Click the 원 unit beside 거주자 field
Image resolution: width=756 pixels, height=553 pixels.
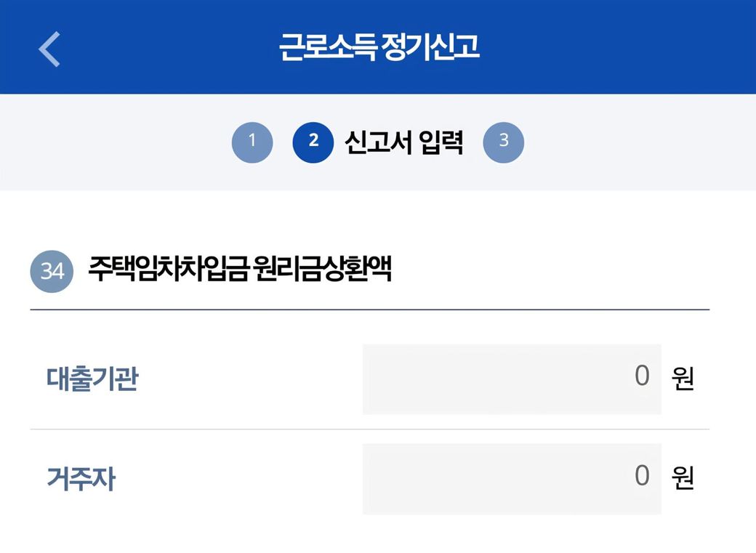[683, 479]
